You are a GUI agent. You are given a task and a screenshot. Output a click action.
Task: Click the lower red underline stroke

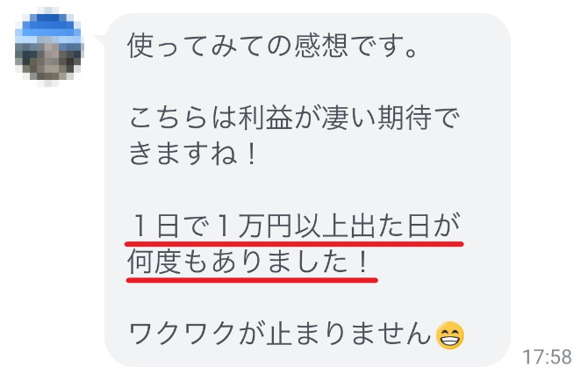(x=252, y=280)
